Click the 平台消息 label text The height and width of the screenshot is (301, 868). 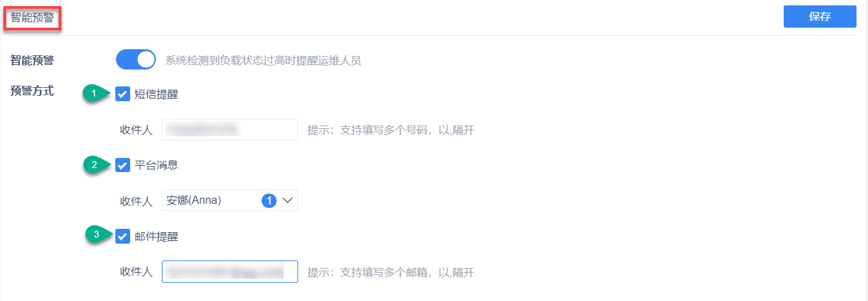coord(156,165)
